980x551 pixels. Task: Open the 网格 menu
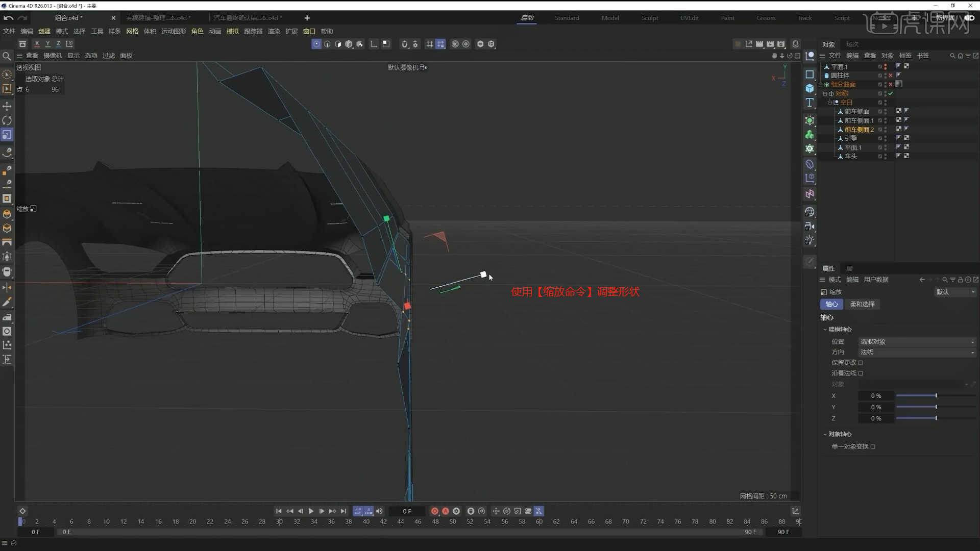click(x=132, y=31)
